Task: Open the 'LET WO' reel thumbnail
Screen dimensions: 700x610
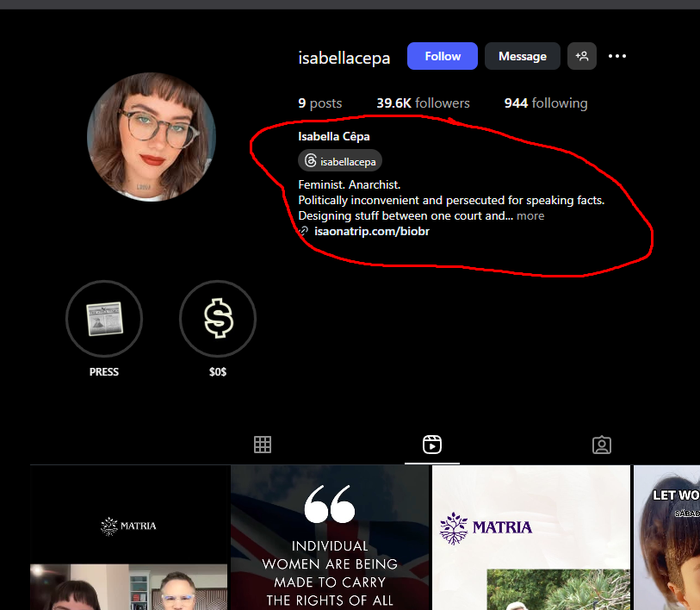Action: [667, 538]
